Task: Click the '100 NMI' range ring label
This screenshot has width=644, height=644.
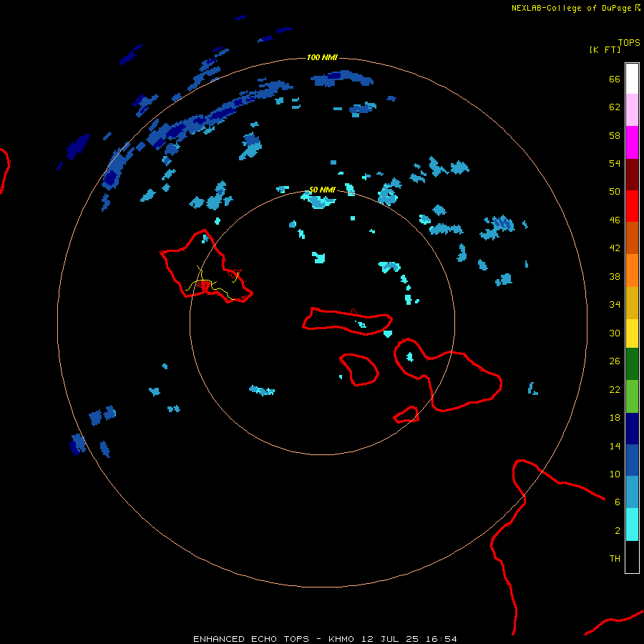Action: (322, 57)
